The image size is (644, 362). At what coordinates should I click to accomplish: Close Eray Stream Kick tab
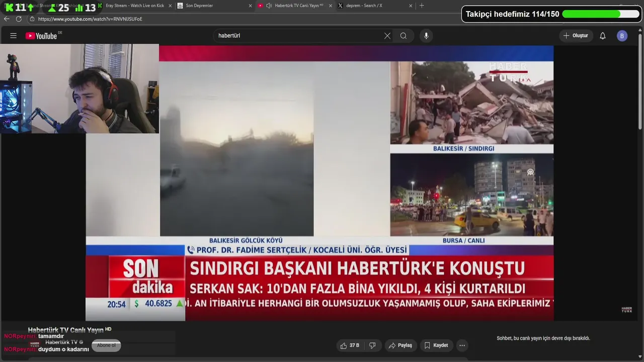pos(170,6)
